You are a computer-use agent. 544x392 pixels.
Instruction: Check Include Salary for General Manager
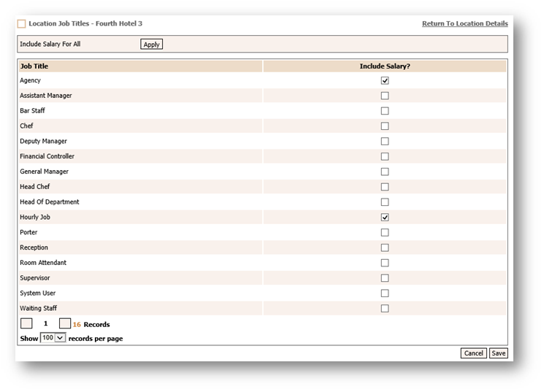[x=385, y=172]
